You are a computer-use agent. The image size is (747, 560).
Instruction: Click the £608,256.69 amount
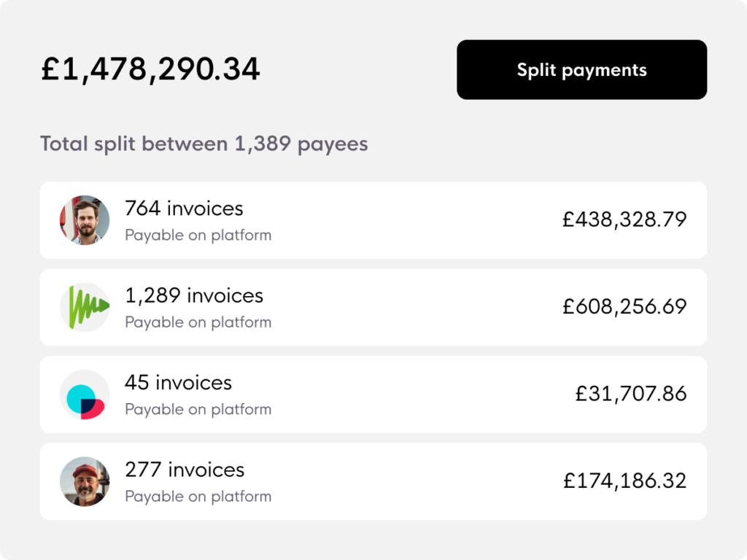coord(624,307)
